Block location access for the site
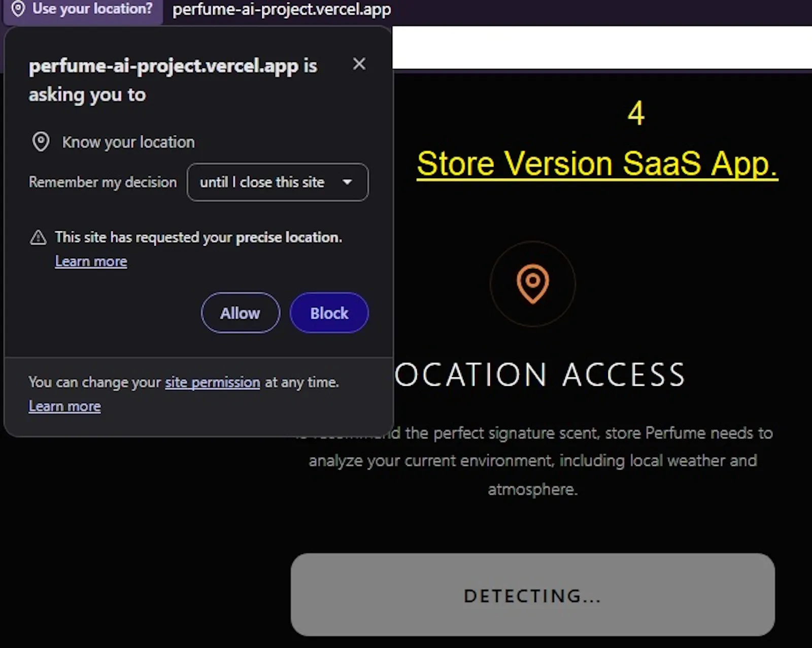 [x=329, y=313]
